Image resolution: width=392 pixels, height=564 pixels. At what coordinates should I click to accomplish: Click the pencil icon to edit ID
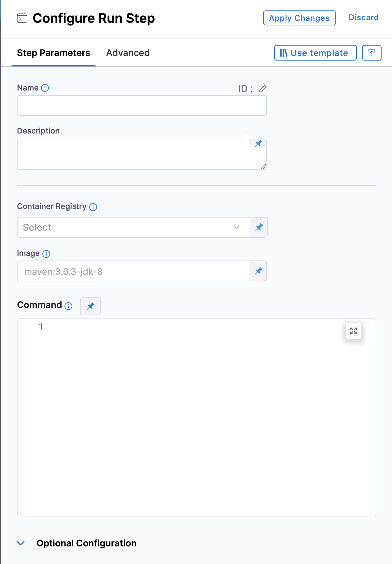263,89
